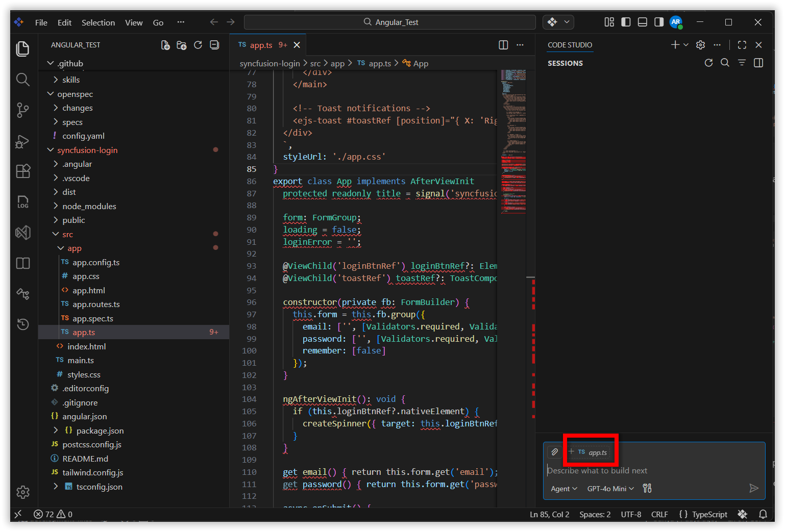Open the Source Control view
Image resolution: width=785 pixels, height=532 pixels.
[22, 110]
